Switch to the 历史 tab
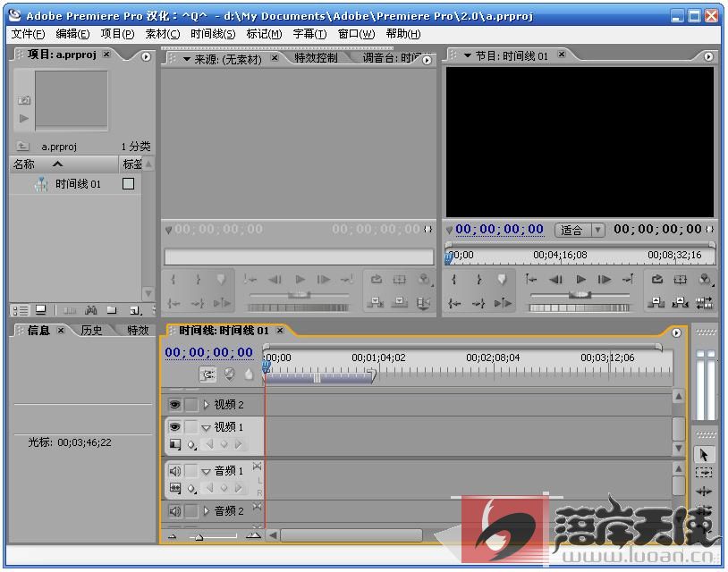The image size is (728, 572). 91,331
